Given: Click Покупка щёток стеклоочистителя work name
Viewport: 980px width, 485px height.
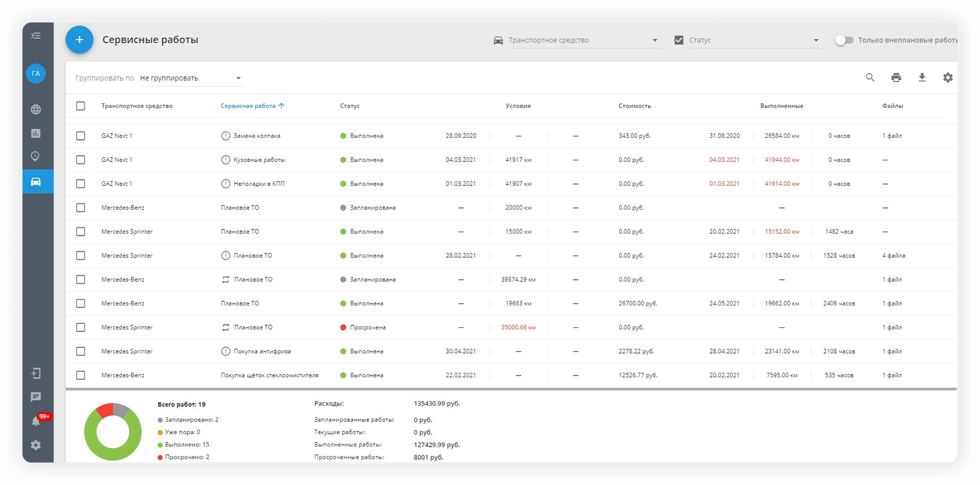Looking at the screenshot, I should 269,376.
